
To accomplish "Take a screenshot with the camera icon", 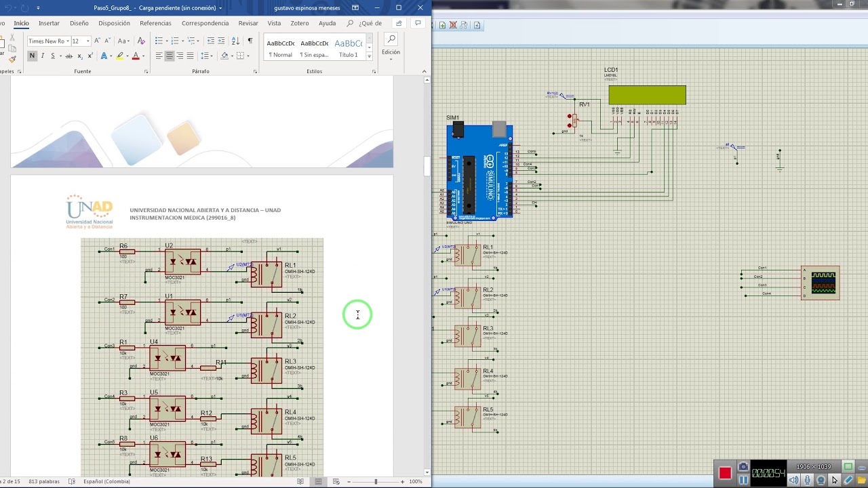I will (x=743, y=467).
